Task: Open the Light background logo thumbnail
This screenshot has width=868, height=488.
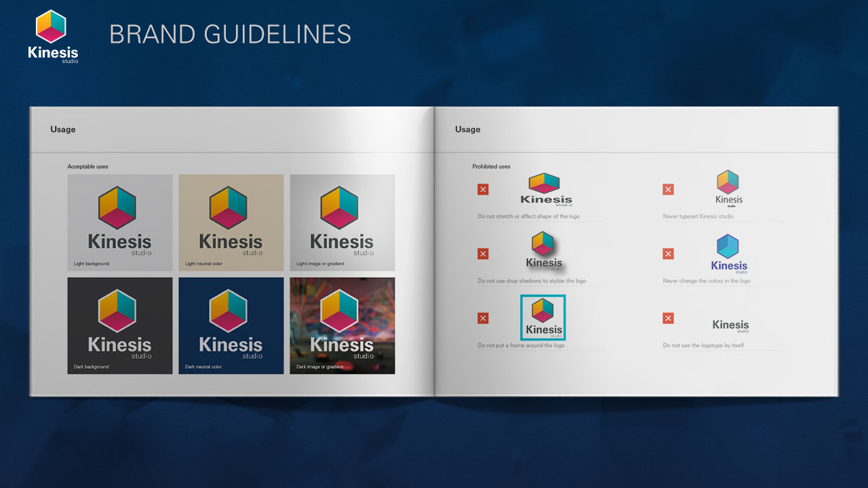Action: click(120, 222)
